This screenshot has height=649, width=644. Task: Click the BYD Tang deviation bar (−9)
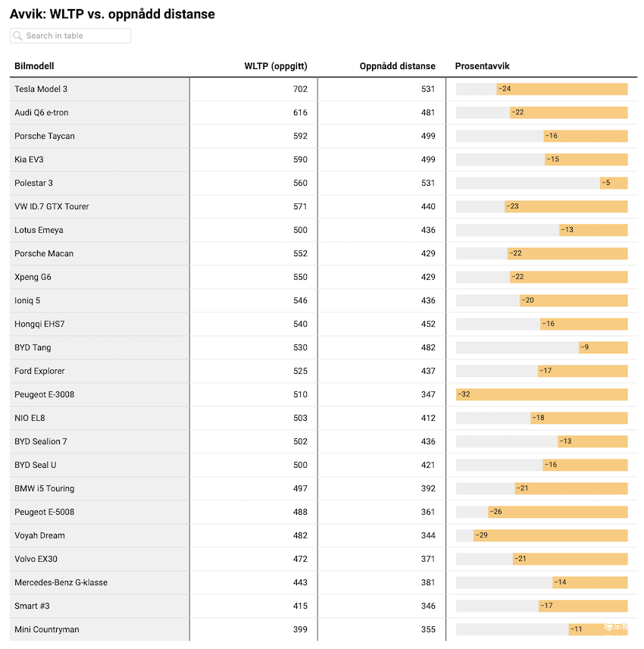point(603,347)
